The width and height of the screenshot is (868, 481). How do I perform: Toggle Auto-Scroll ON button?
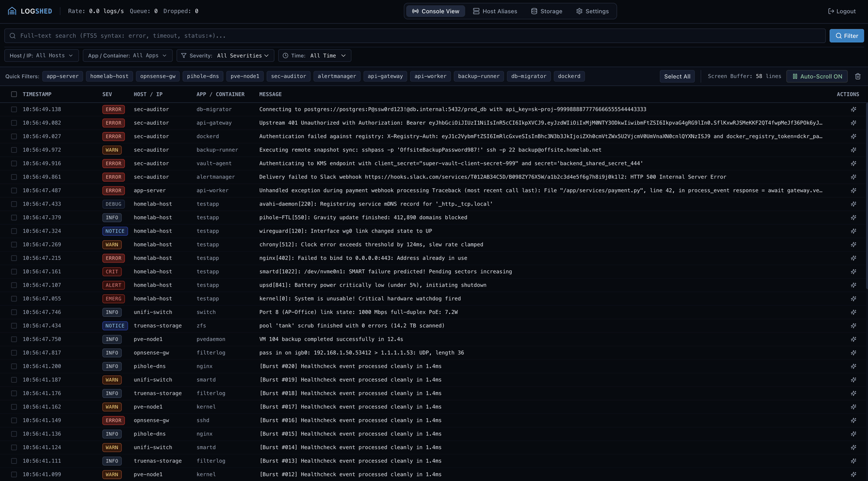[x=817, y=76]
